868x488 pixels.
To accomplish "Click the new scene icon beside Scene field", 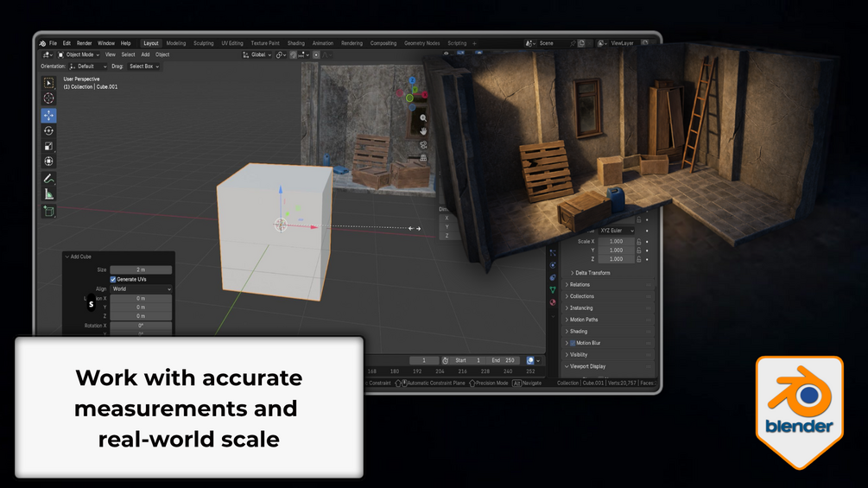I will [x=582, y=43].
